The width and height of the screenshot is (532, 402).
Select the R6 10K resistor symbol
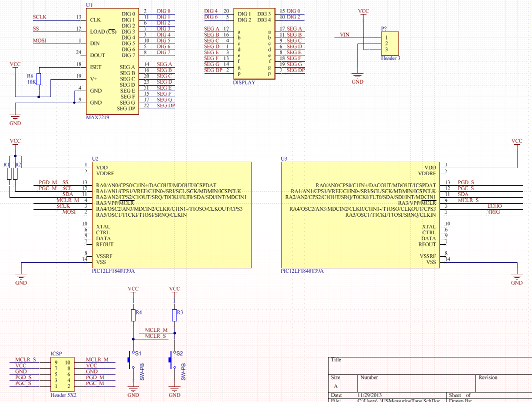click(39, 79)
